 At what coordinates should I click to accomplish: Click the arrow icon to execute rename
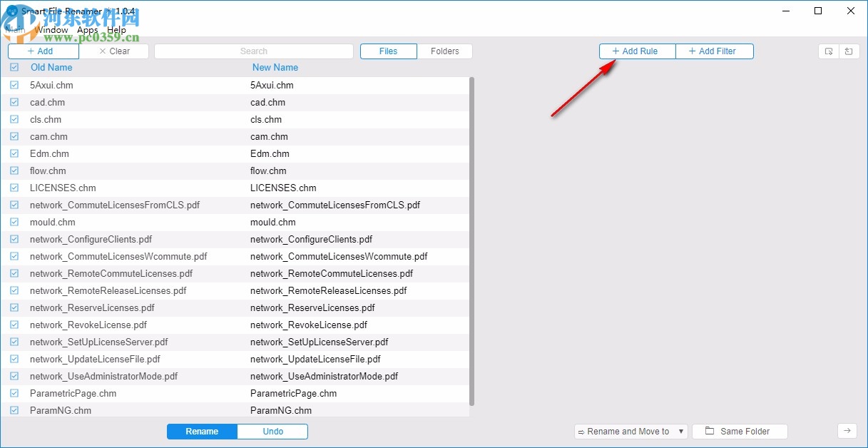[x=847, y=431]
